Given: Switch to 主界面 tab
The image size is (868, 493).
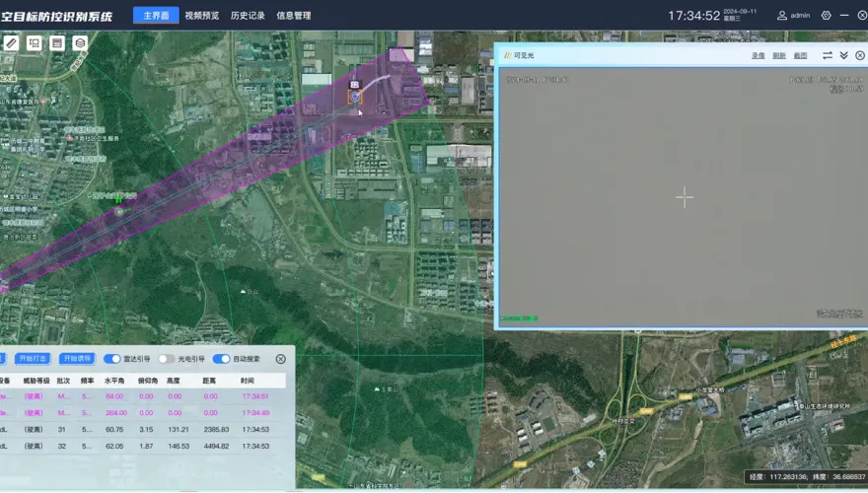Looking at the screenshot, I should pyautogui.click(x=156, y=16).
